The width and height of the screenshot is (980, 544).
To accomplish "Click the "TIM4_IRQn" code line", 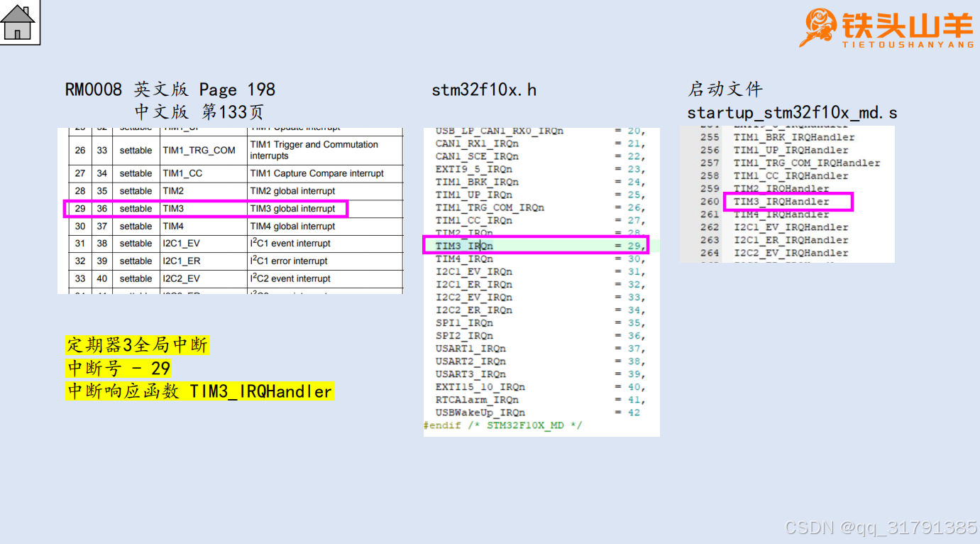I will point(540,259).
